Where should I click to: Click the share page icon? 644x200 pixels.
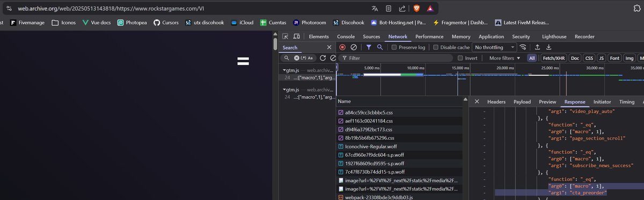click(402, 9)
